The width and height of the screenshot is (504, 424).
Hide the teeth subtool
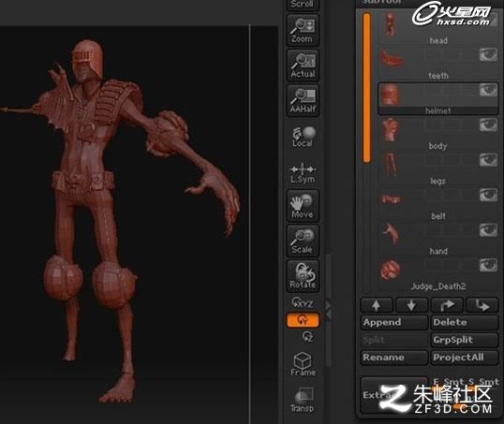pos(488,55)
